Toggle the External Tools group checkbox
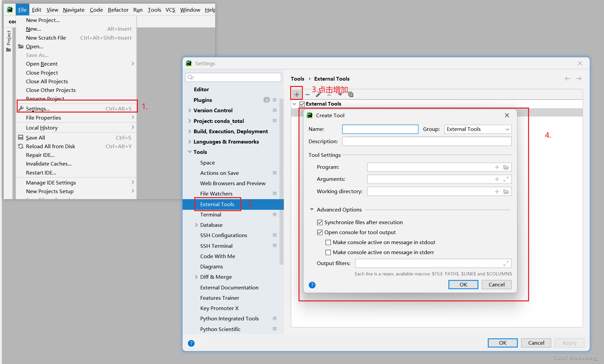The width and height of the screenshot is (604, 364). [302, 104]
